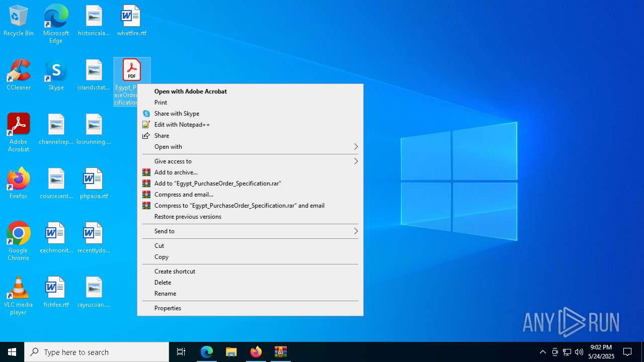Screen dimensions: 644x362
Task: Select the fishfee.rtf document icon
Action: coord(56,293)
